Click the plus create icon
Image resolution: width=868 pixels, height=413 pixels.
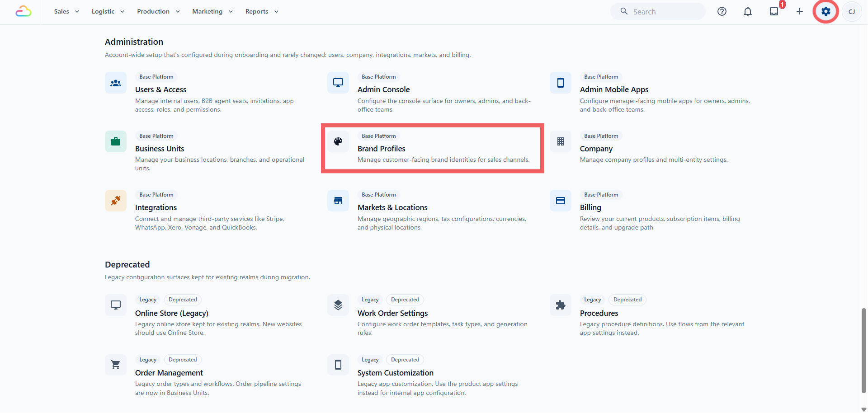[x=800, y=11]
